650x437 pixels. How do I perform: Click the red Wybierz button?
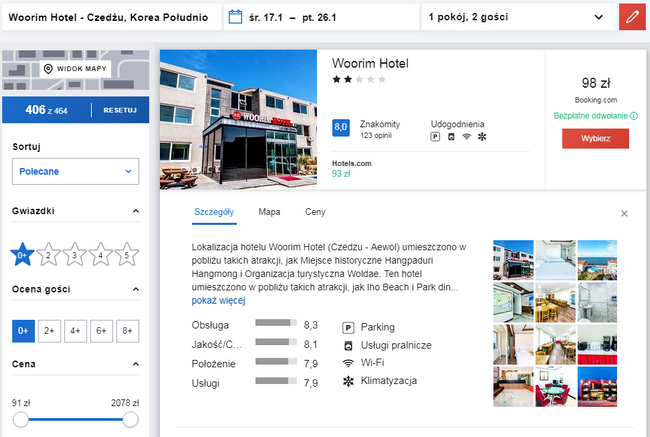[x=595, y=138]
